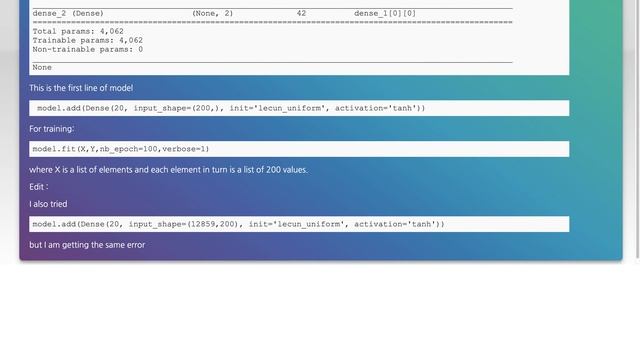Click the 'None' output text

click(x=42, y=67)
